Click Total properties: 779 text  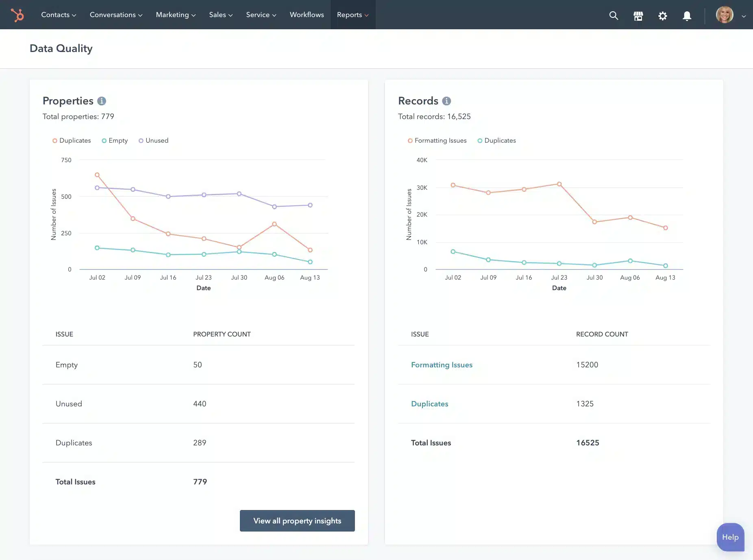78,117
